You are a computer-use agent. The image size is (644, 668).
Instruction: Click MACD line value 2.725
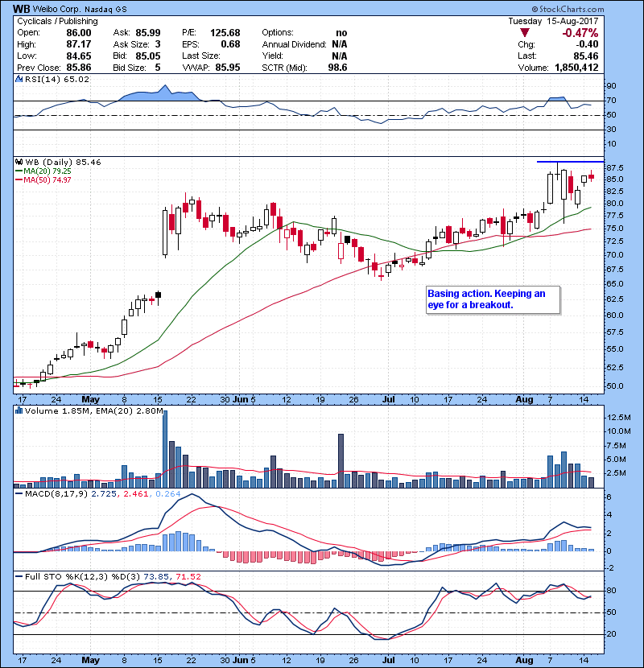click(104, 494)
